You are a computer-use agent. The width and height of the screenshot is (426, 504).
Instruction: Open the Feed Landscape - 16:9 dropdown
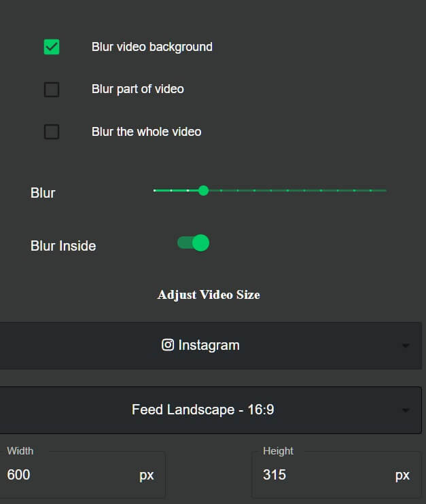coord(211,410)
